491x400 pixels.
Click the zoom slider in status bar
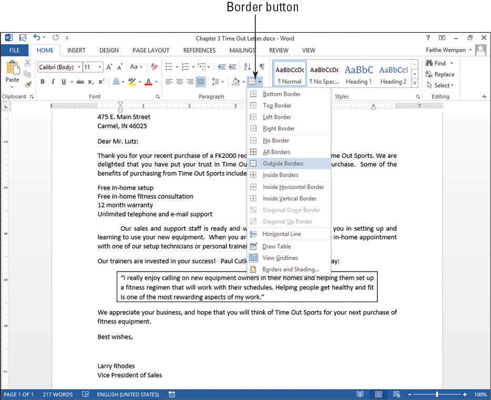[x=437, y=394]
